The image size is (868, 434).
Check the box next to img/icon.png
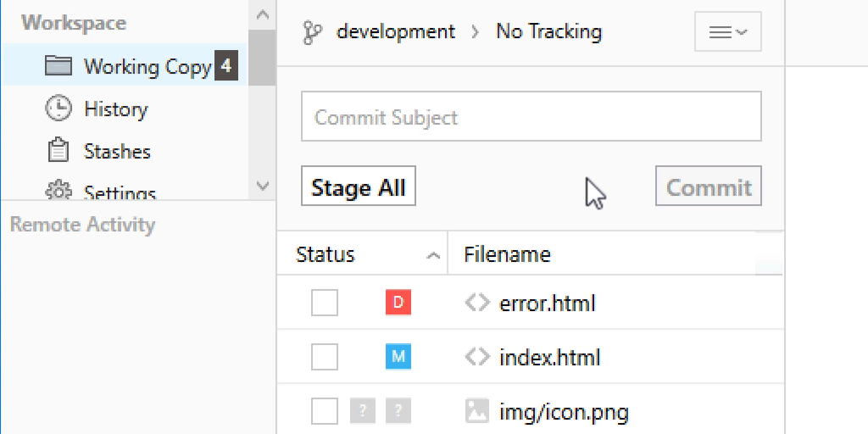point(325,411)
